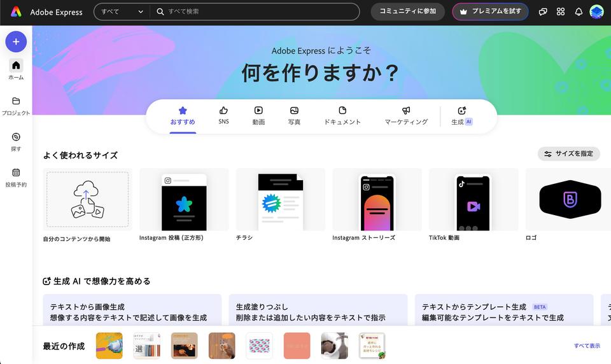
Task: Select the 生成 AI tab
Action: tap(462, 116)
